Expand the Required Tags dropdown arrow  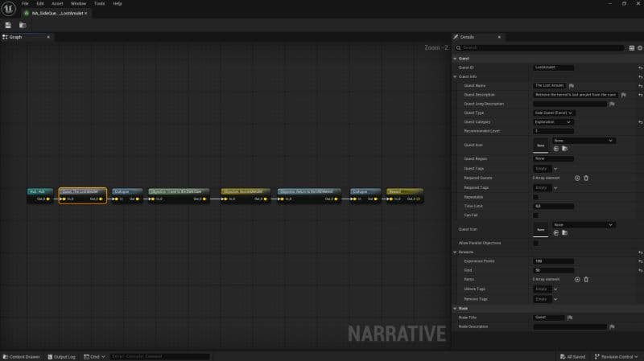pyautogui.click(x=555, y=188)
